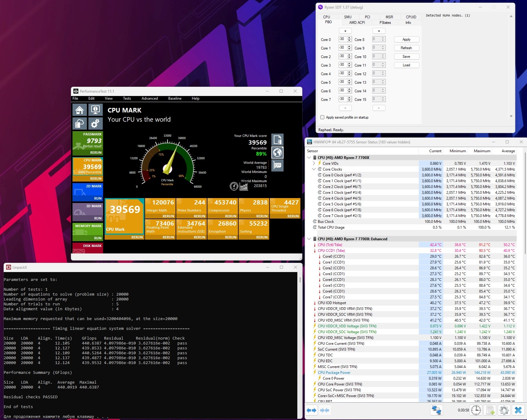Click the HWiNFO clock reset icon

click(x=476, y=410)
